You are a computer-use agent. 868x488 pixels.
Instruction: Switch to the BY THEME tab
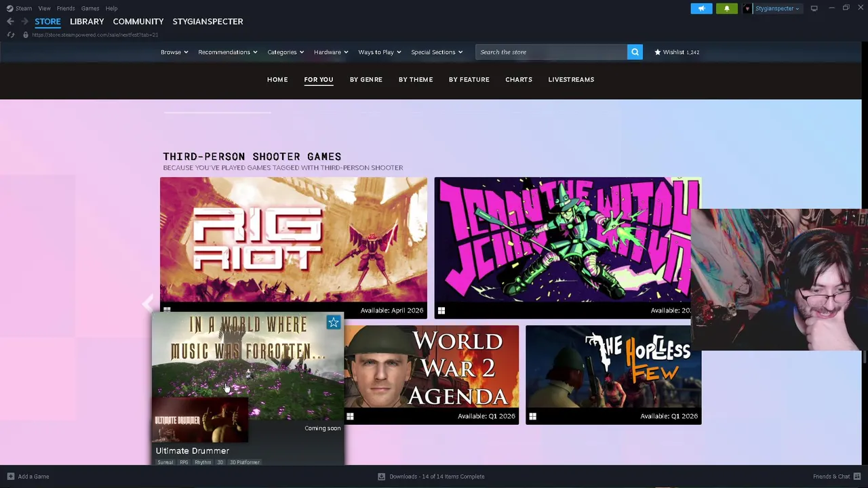pyautogui.click(x=416, y=79)
